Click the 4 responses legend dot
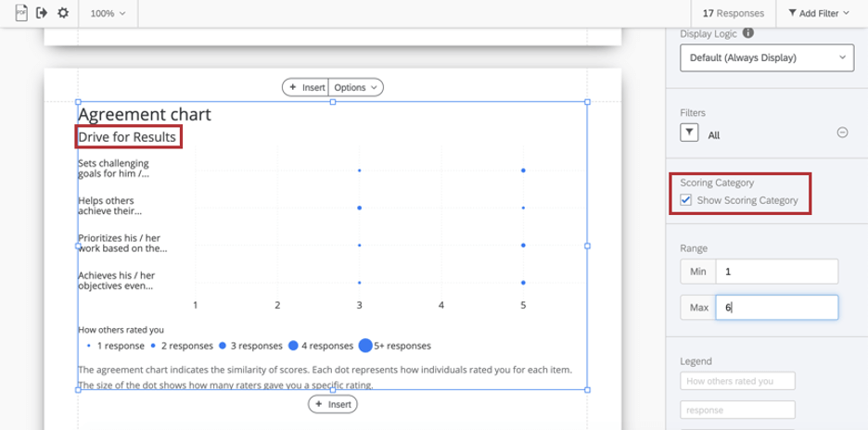This screenshot has height=430, width=868. click(x=293, y=346)
